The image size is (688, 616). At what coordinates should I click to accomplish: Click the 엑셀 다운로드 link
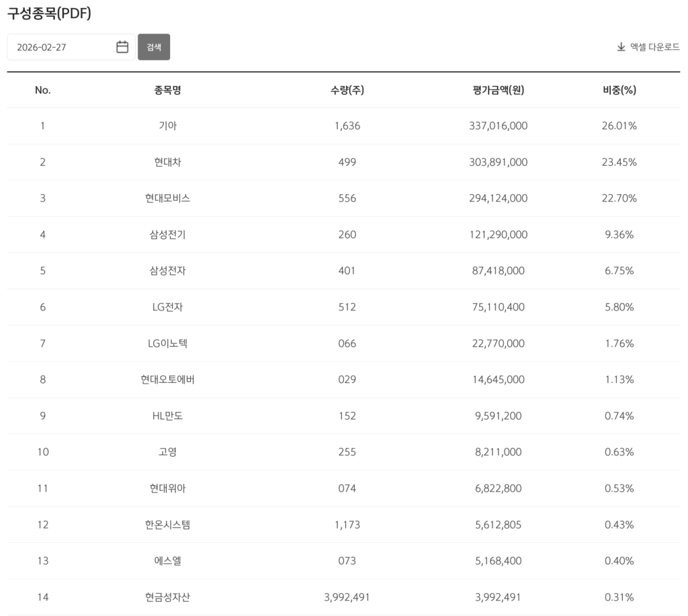654,47
